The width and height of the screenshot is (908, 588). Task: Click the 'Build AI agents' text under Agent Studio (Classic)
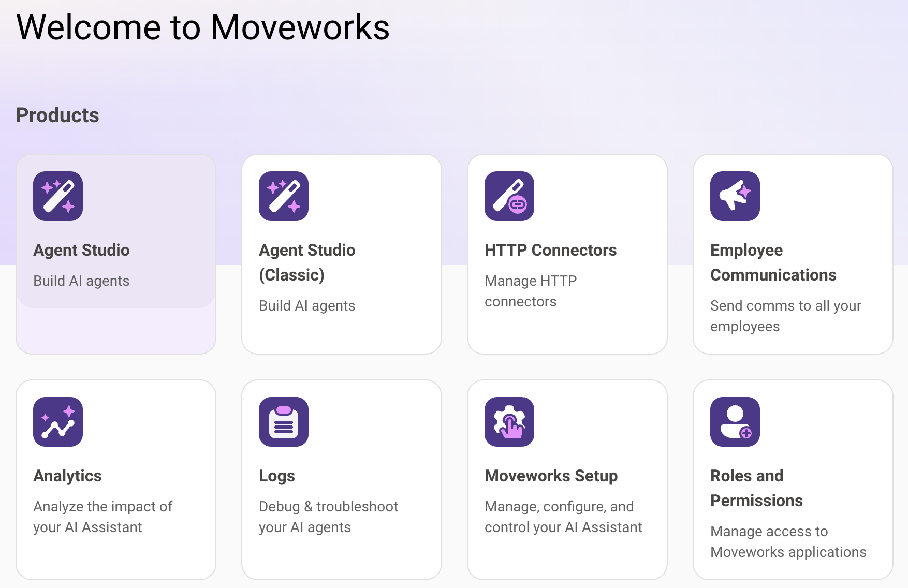pos(307,305)
